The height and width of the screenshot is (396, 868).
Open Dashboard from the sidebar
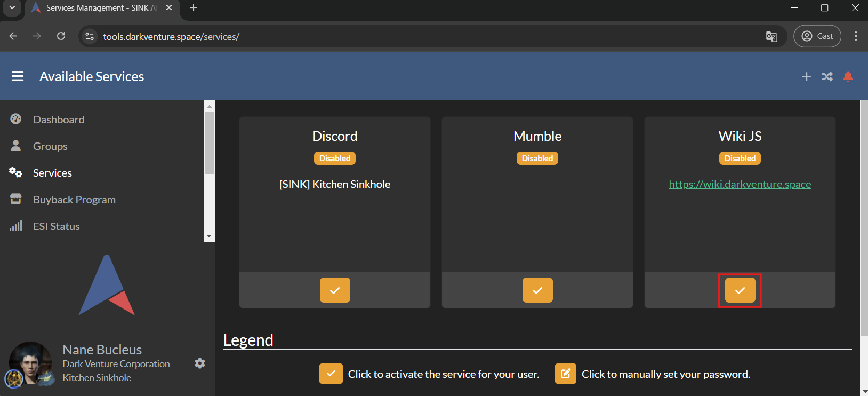coord(59,120)
